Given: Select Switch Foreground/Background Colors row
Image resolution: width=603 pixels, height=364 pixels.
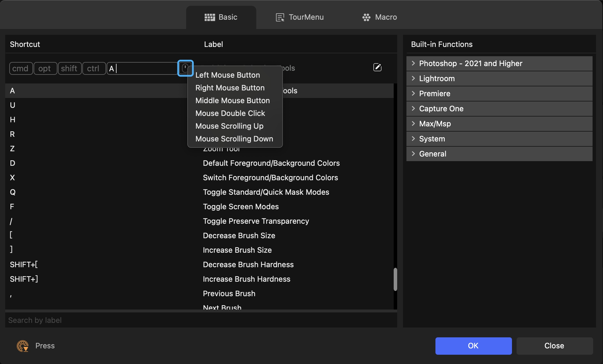Looking at the screenshot, I should click(x=199, y=178).
